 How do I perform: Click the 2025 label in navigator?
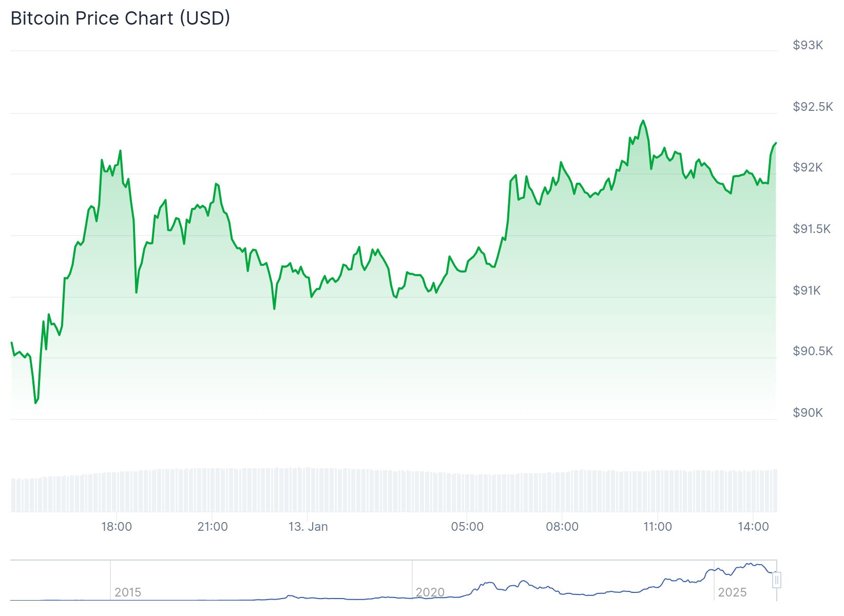[732, 592]
